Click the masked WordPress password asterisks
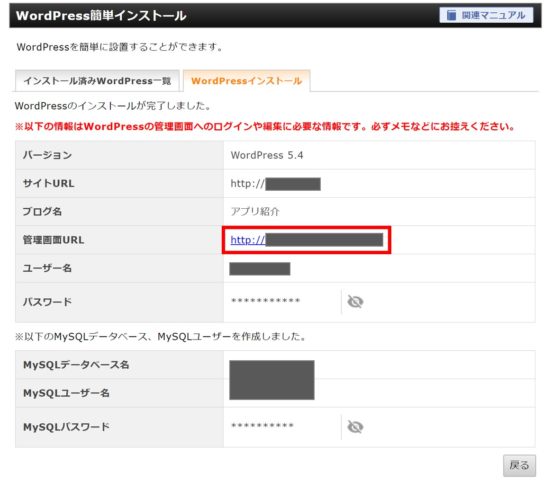This screenshot has width=551, height=480. 265,301
